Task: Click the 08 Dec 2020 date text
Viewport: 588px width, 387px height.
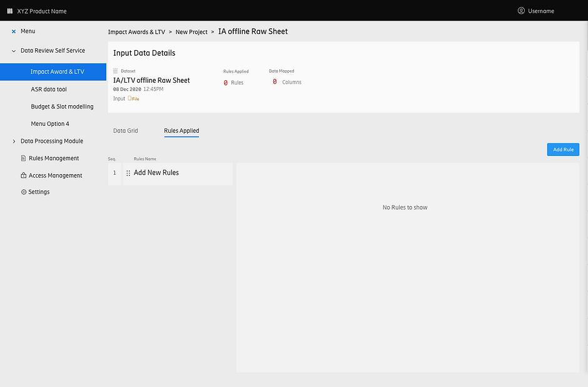Action: tap(127, 90)
